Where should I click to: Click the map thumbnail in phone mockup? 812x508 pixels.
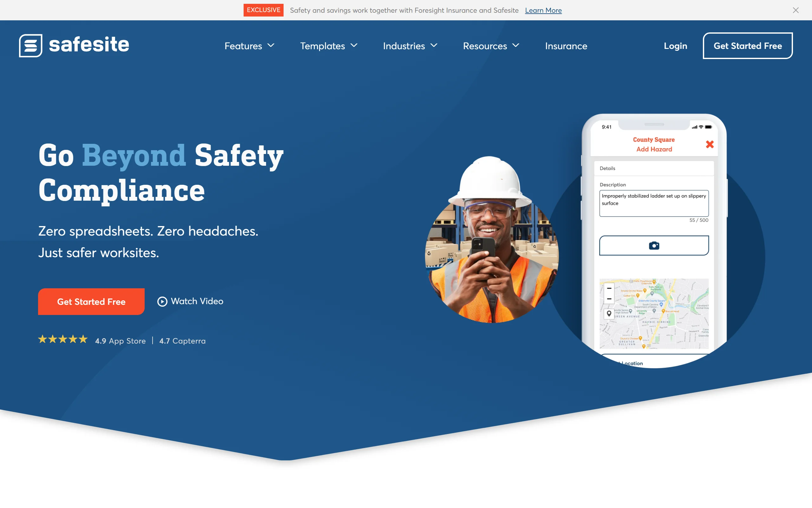pos(654,313)
